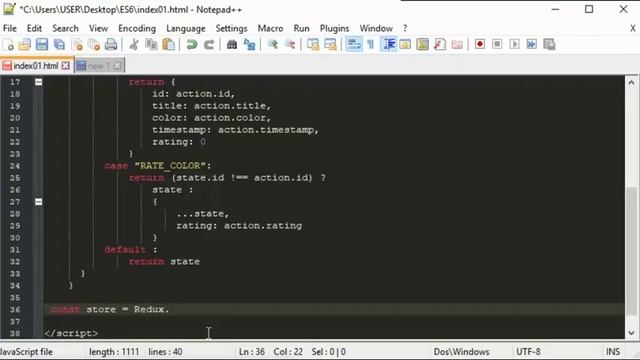The height and width of the screenshot is (360, 640).
Task: Create a new file via toolbar icon
Action: pos(8,44)
